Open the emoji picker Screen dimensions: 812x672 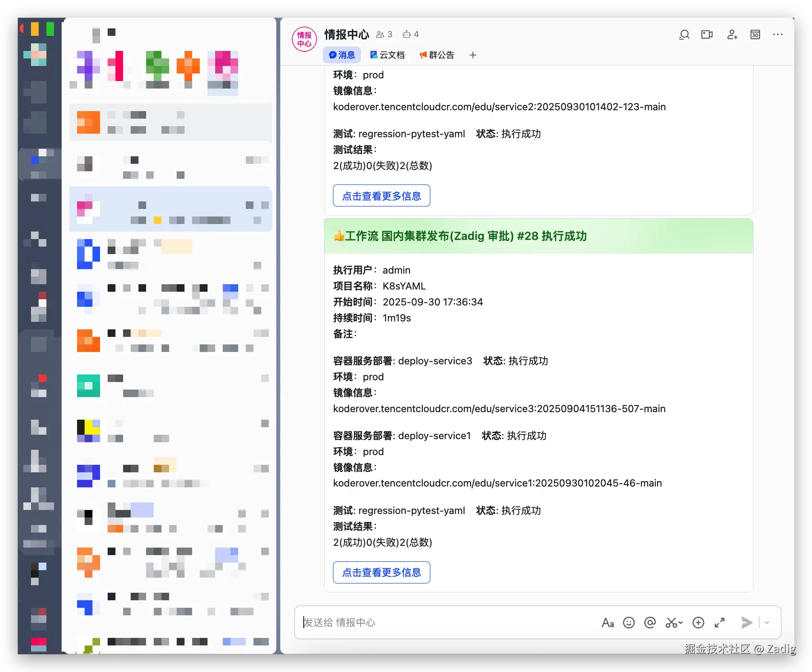tap(629, 623)
